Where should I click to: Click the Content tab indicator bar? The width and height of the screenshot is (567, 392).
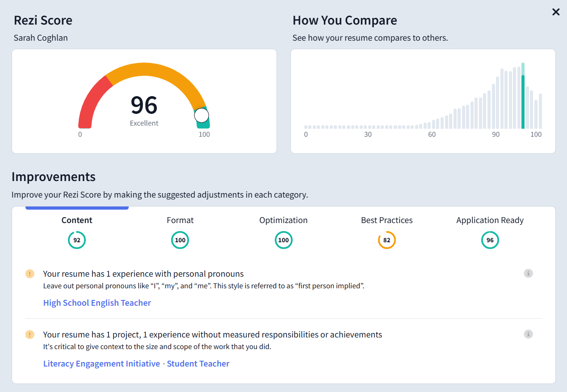(76, 207)
